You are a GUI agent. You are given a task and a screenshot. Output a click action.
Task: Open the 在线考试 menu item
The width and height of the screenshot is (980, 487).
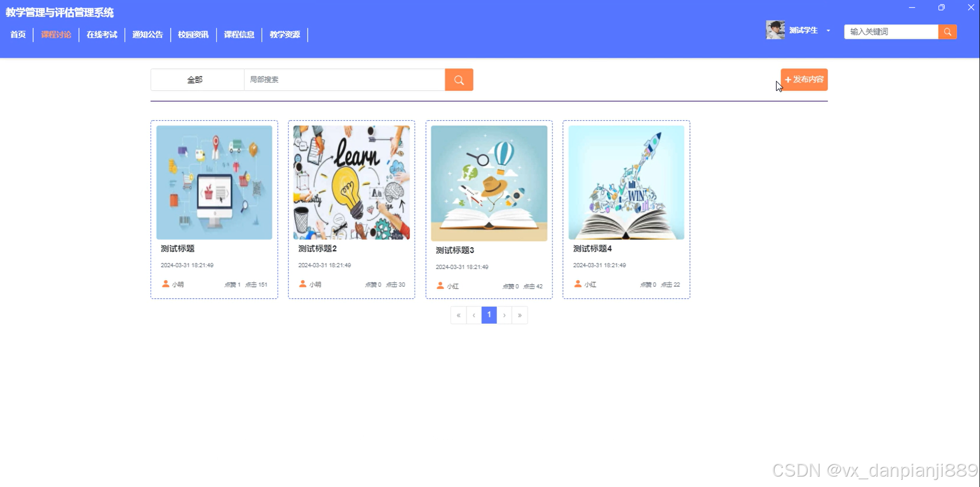[x=102, y=35]
